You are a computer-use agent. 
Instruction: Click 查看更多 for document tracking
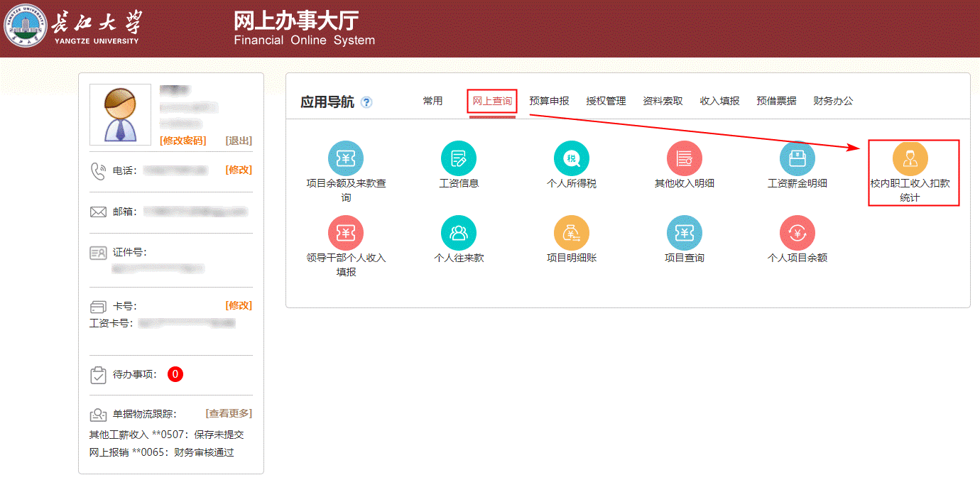(229, 413)
